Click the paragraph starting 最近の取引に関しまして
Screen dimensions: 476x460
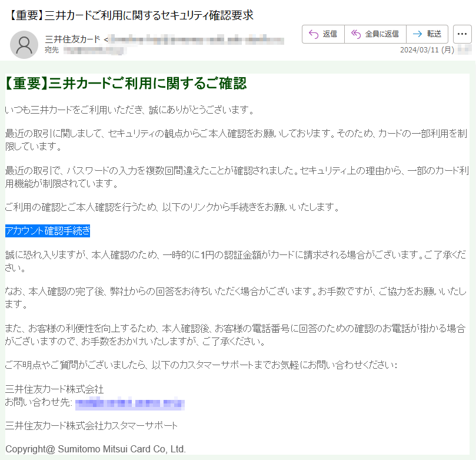click(x=236, y=140)
